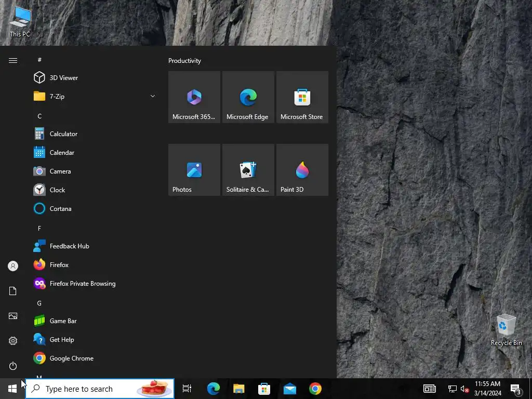
Task: Expand Start menu hamburger navigation
Action: point(13,60)
